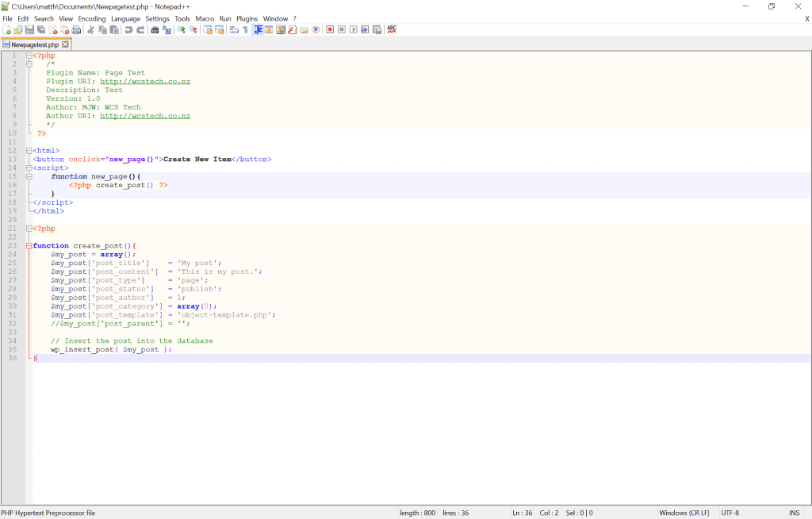
Task: Start macro recording with red record icon
Action: 330,29
